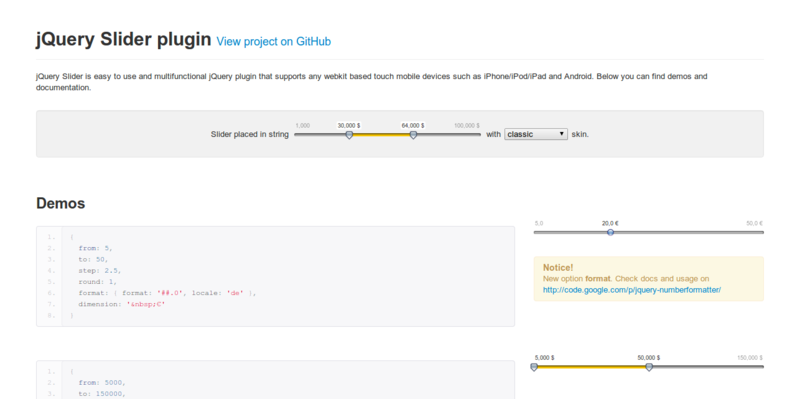Viewport: 800px width, 399px height.
Task: Click the Notice! heading in yellow box
Action: pyautogui.click(x=558, y=267)
